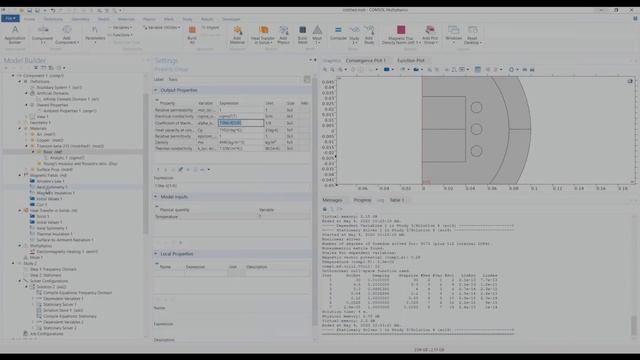Viewport: 640px width, 360px height.
Task: Switch to the Mesh ribbon tab
Action: [169, 19]
